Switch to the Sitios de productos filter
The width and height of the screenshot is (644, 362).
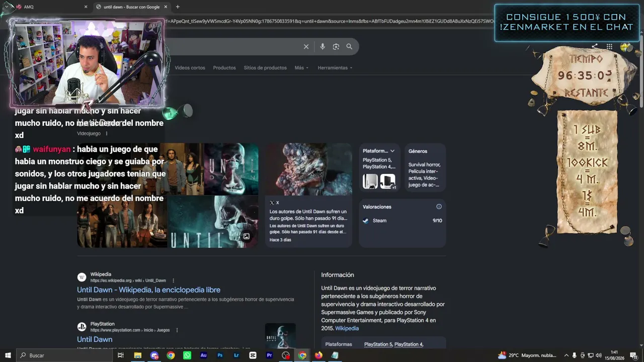click(265, 68)
